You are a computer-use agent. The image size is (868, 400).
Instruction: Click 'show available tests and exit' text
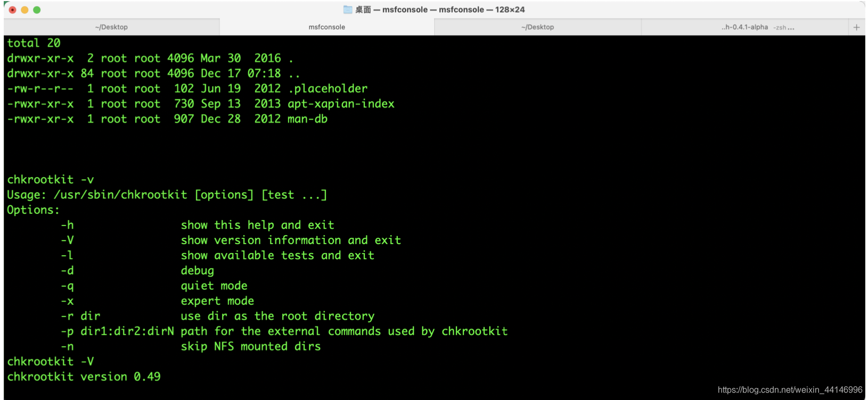[x=277, y=255]
